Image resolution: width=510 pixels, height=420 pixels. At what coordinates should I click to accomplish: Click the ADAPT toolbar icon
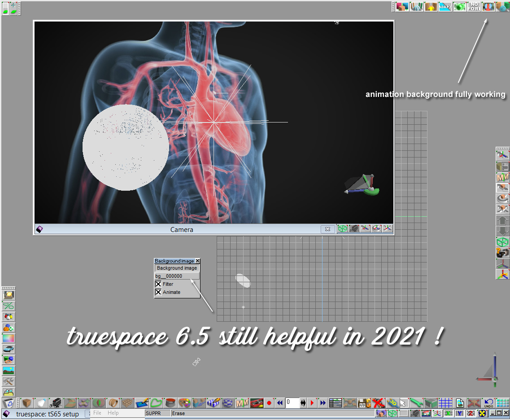tap(445, 7)
